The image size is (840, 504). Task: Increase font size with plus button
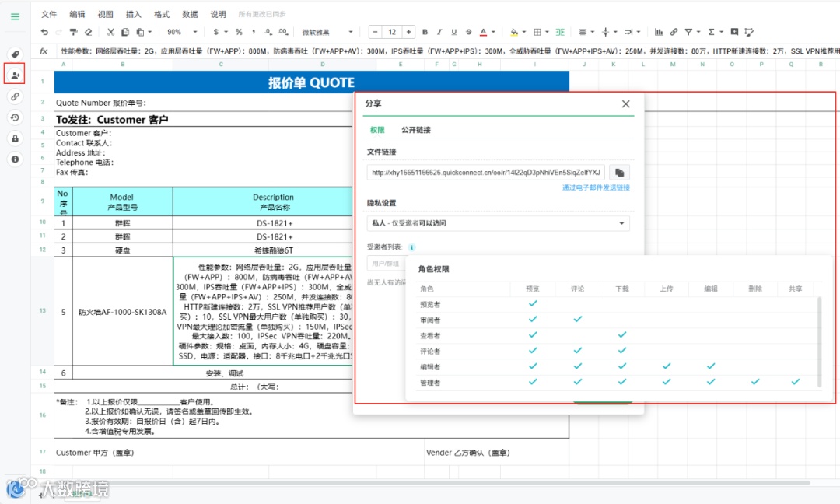pyautogui.click(x=409, y=32)
